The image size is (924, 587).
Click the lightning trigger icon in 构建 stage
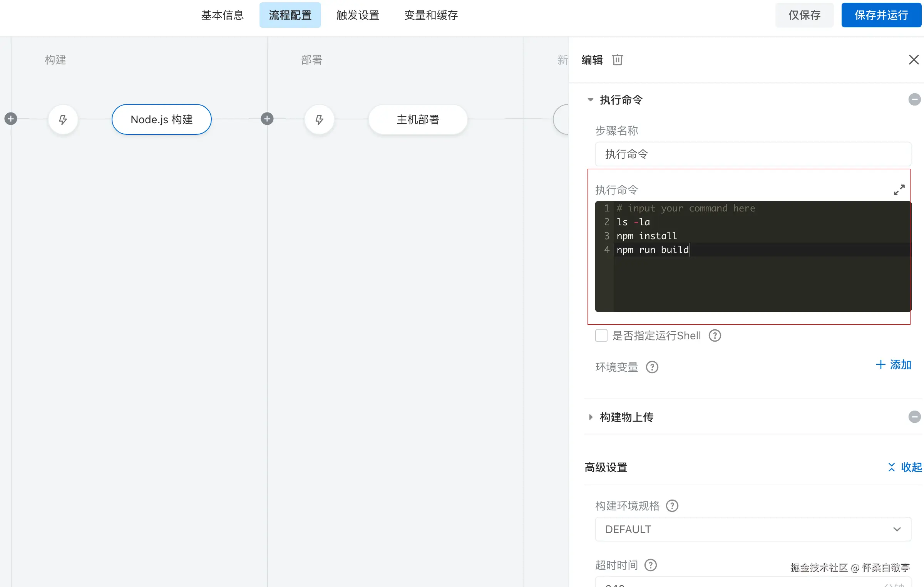click(63, 119)
